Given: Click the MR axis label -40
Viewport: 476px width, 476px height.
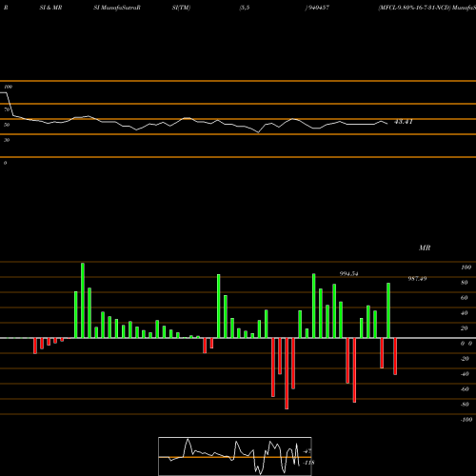Looking at the screenshot, I should pos(465,374).
